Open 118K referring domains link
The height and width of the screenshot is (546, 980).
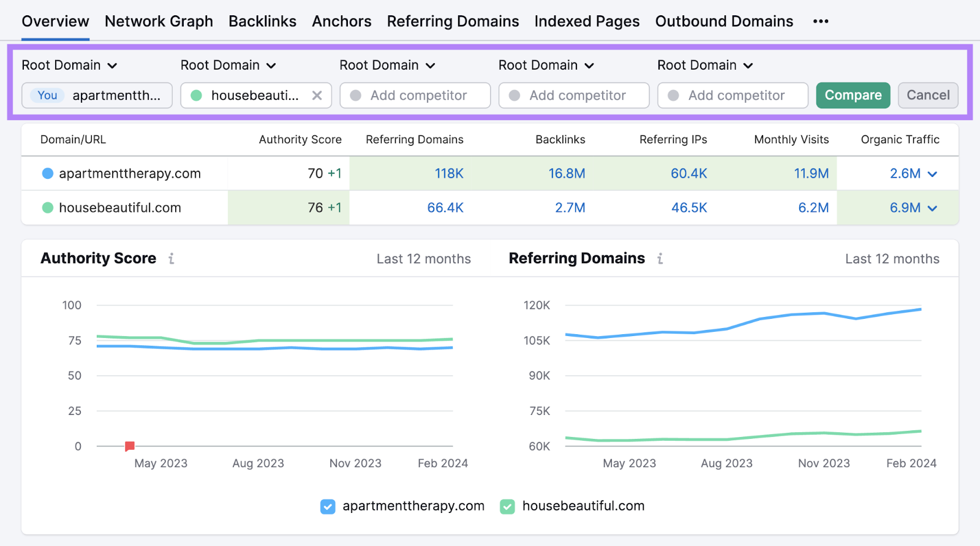click(449, 173)
